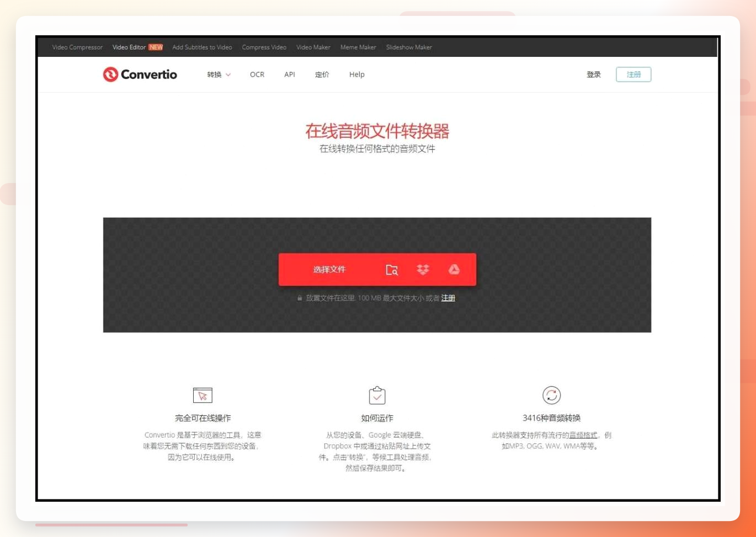Open the OCR menu item

click(257, 74)
